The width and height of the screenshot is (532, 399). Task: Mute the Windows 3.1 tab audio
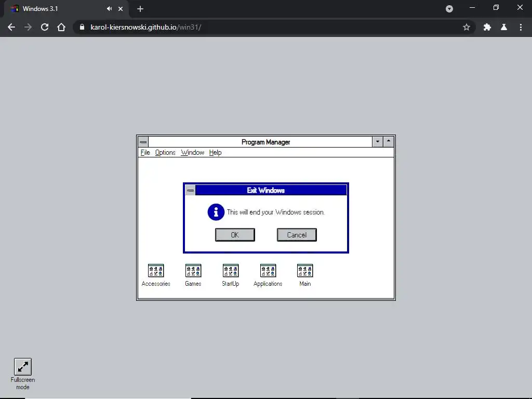[109, 9]
